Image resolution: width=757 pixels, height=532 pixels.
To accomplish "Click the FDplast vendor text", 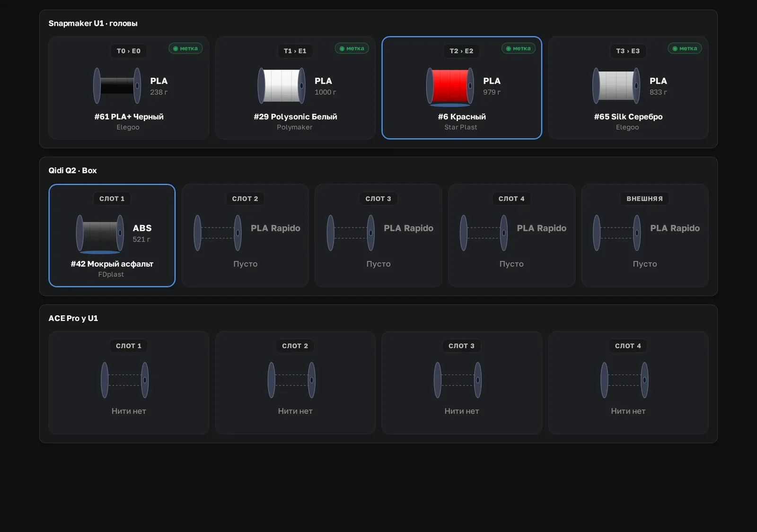I will 111,274.
